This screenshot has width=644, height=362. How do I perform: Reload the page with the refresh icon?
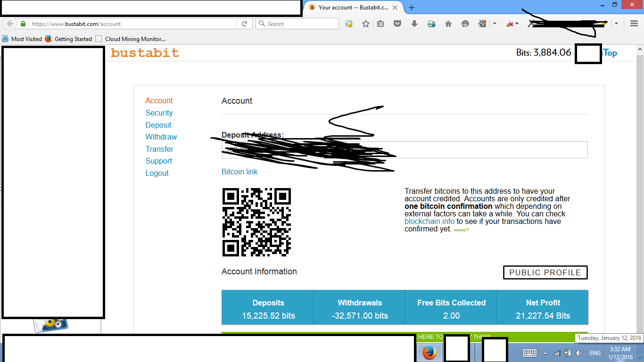(x=244, y=24)
